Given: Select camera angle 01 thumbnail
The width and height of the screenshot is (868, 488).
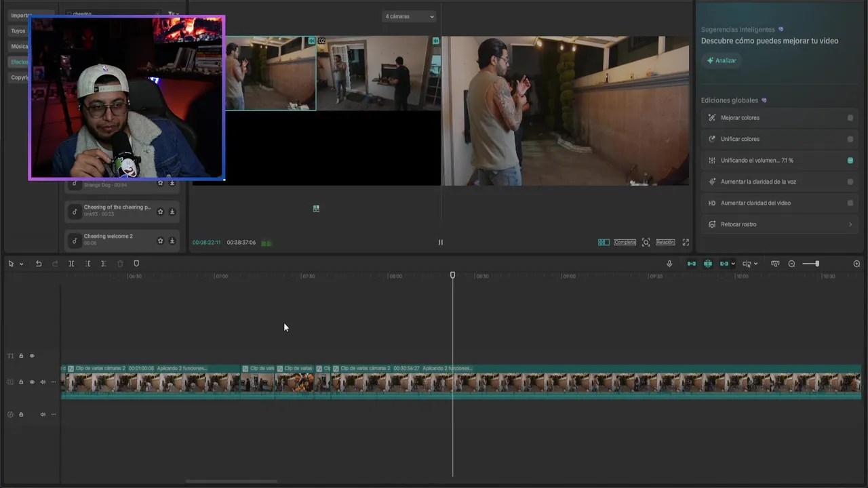Looking at the screenshot, I should pos(270,73).
